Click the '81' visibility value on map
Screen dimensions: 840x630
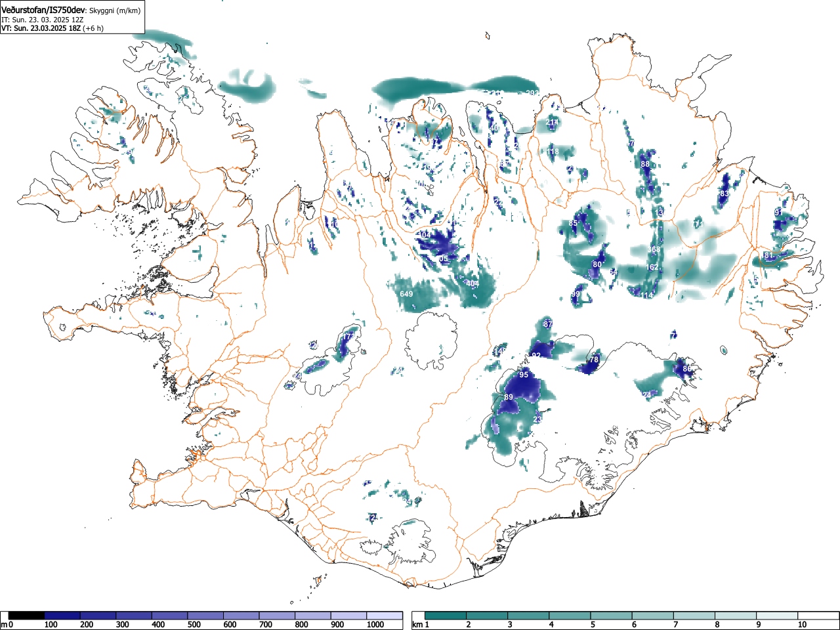[x=768, y=255]
